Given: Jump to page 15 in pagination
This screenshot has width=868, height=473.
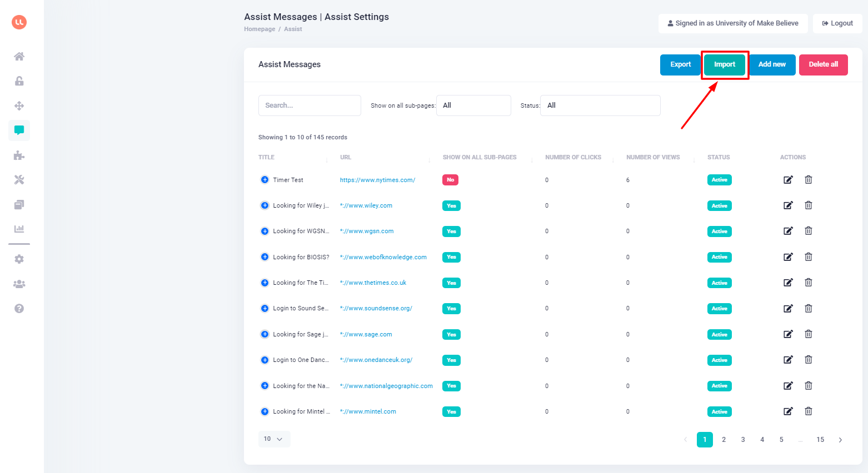Looking at the screenshot, I should tap(820, 439).
